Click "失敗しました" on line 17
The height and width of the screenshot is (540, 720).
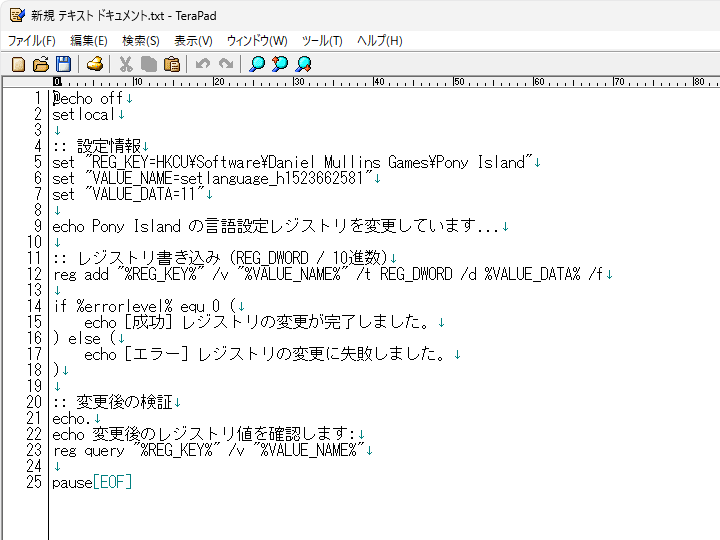pyautogui.click(x=388, y=354)
